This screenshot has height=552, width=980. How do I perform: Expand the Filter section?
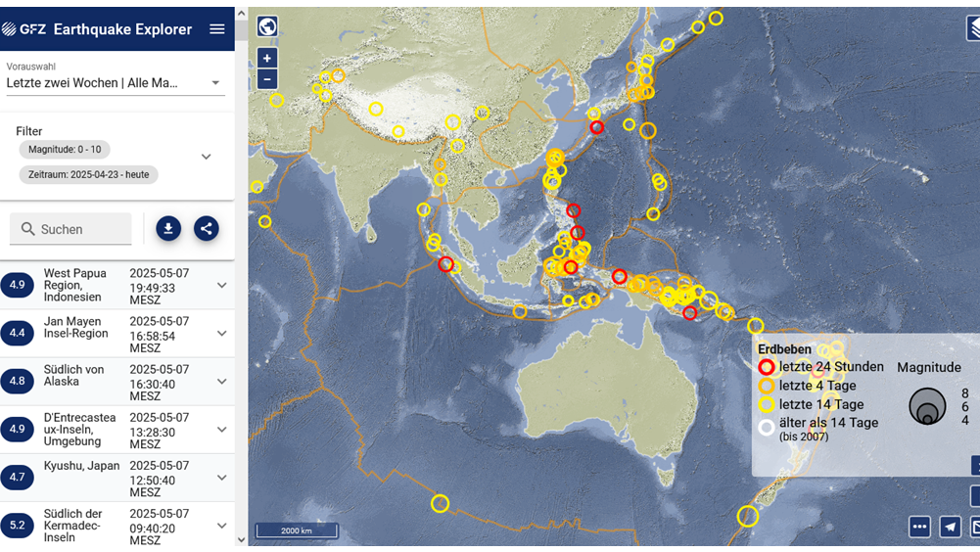(x=206, y=157)
